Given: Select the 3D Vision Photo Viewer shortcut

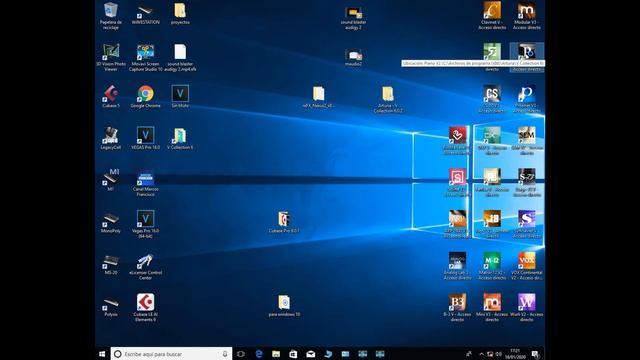Looking at the screenshot, I should (111, 58).
